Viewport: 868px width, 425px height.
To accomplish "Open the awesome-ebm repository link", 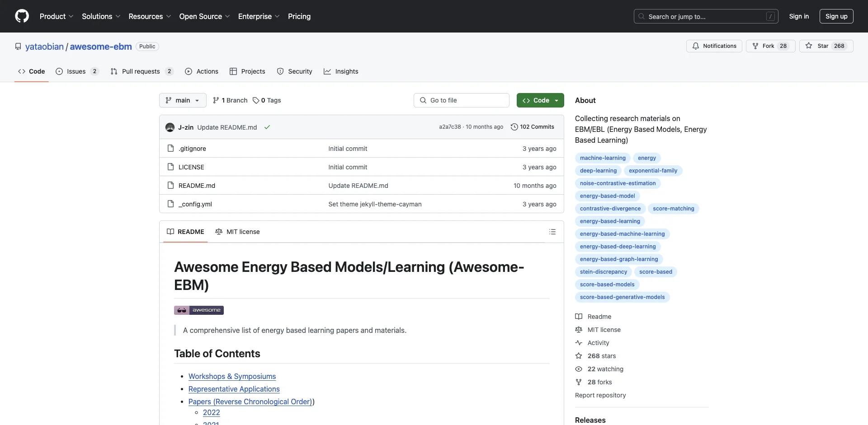I will point(101,47).
